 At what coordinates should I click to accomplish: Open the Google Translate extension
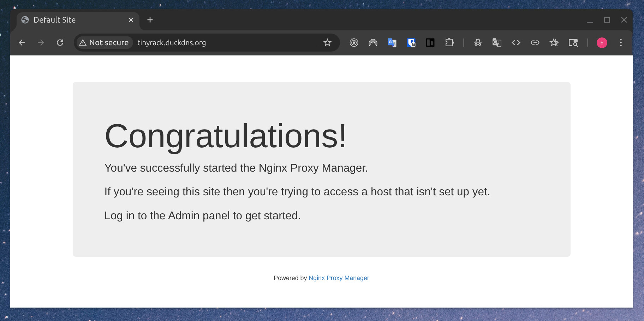pos(392,43)
